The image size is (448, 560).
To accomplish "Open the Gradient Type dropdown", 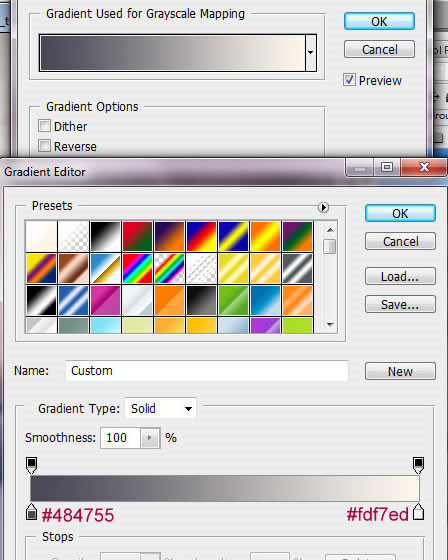I will point(160,408).
